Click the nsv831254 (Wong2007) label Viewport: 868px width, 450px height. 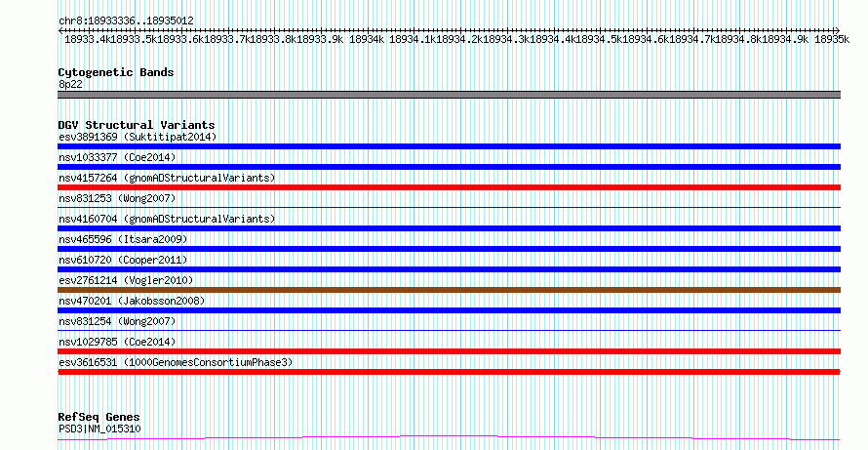(117, 321)
